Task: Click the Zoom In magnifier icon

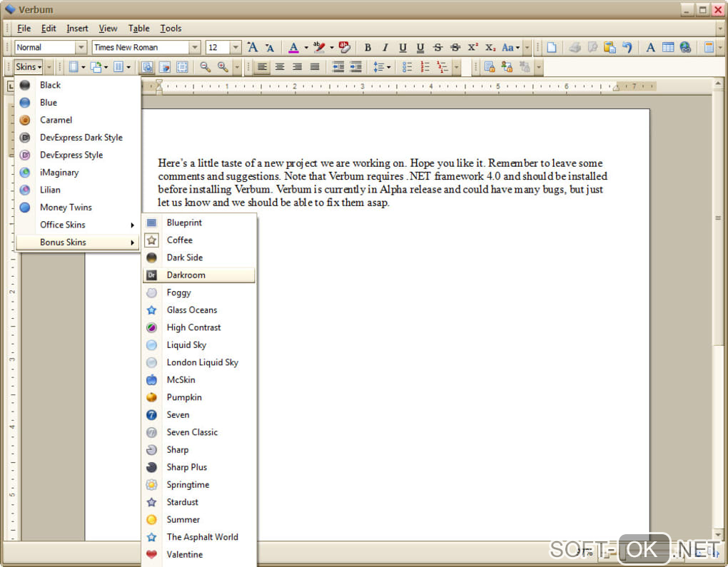Action: point(223,67)
